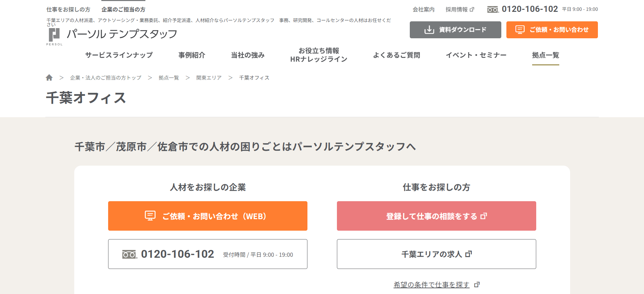Open the サービスラインナップ menu
This screenshot has height=294, width=644.
[119, 55]
